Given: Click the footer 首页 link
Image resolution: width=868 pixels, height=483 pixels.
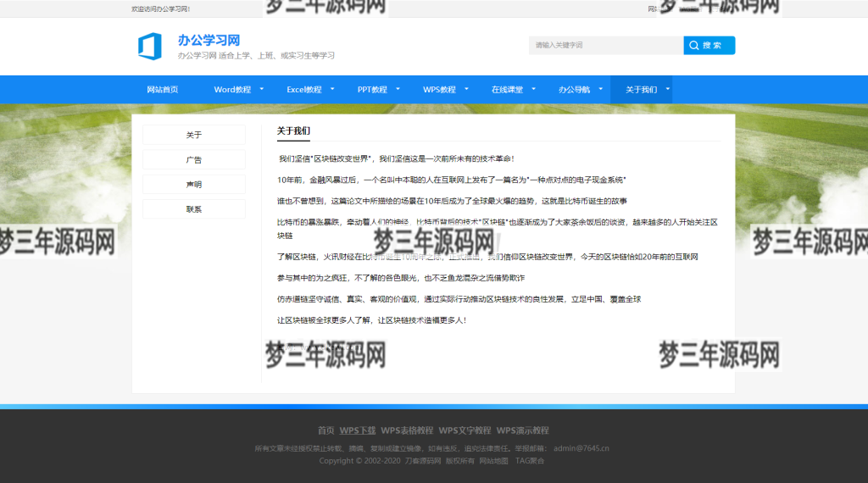Looking at the screenshot, I should tap(326, 430).
